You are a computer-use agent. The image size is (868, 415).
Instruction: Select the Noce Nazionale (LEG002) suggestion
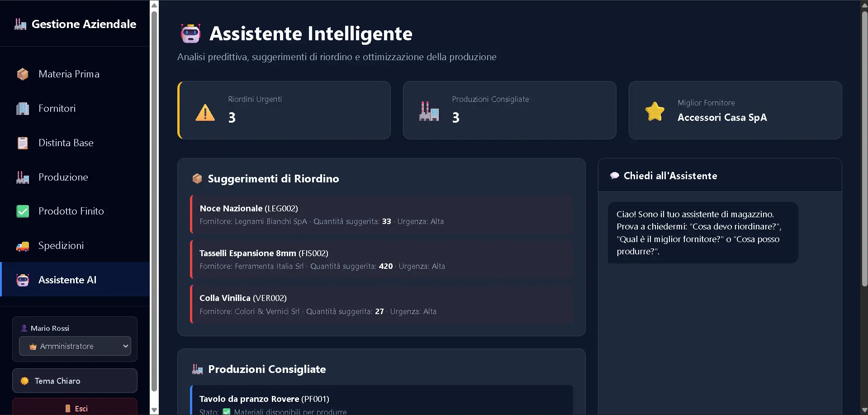click(382, 215)
